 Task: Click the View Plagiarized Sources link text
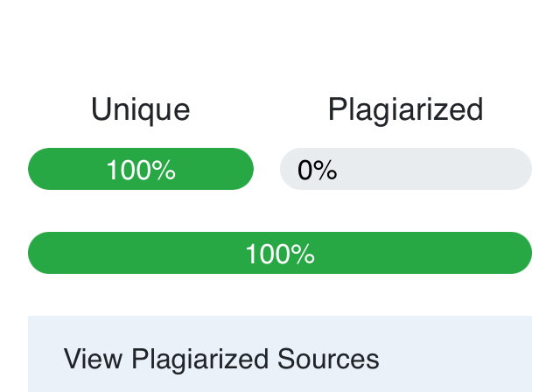coord(221,359)
